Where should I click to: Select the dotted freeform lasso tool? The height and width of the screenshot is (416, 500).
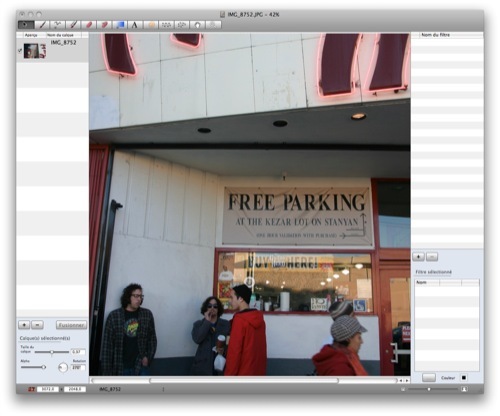tap(182, 25)
